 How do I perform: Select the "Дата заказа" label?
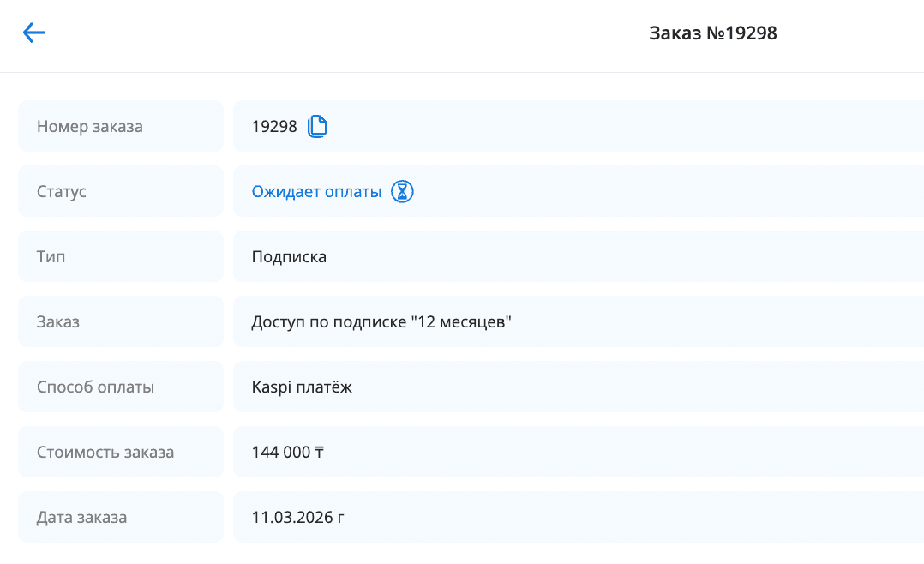click(x=81, y=518)
